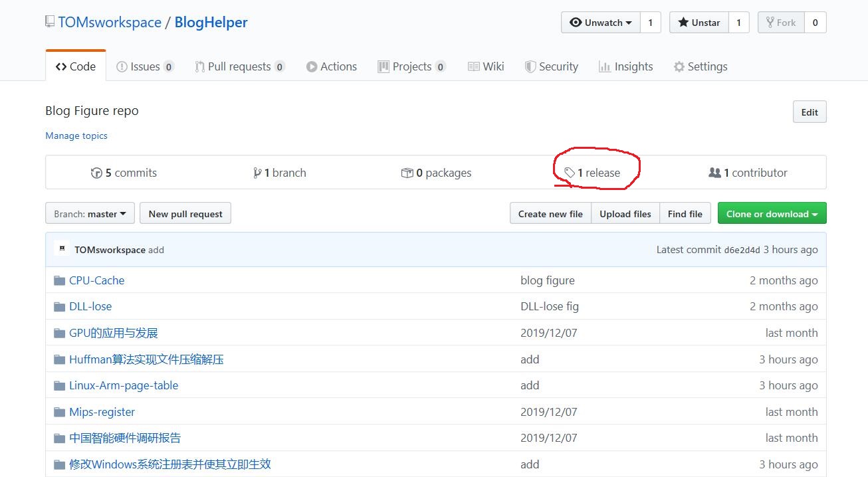Click the repository book icon beside TOMsworkspace
Image resolution: width=868 pixels, height=477 pixels.
pyautogui.click(x=49, y=21)
